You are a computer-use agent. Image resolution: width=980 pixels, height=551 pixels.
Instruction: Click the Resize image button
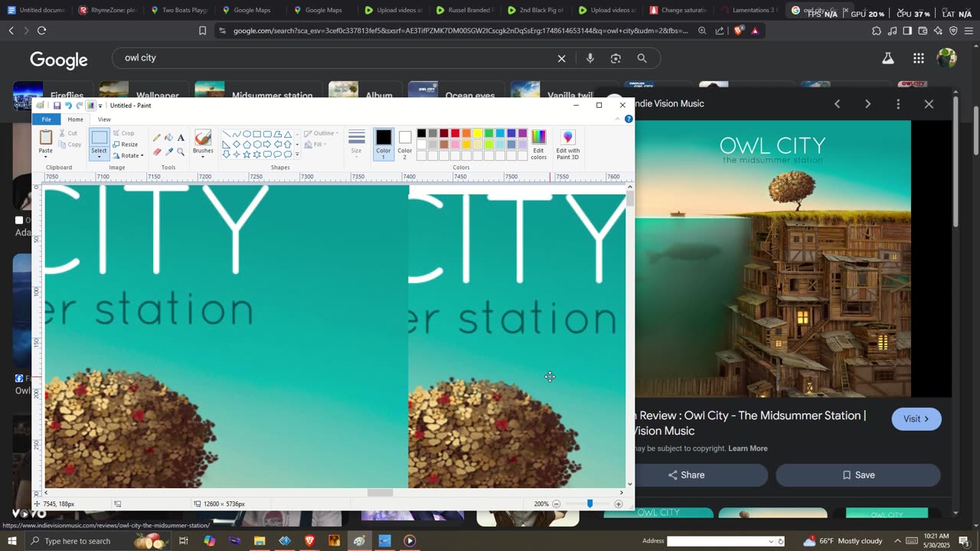coord(126,144)
